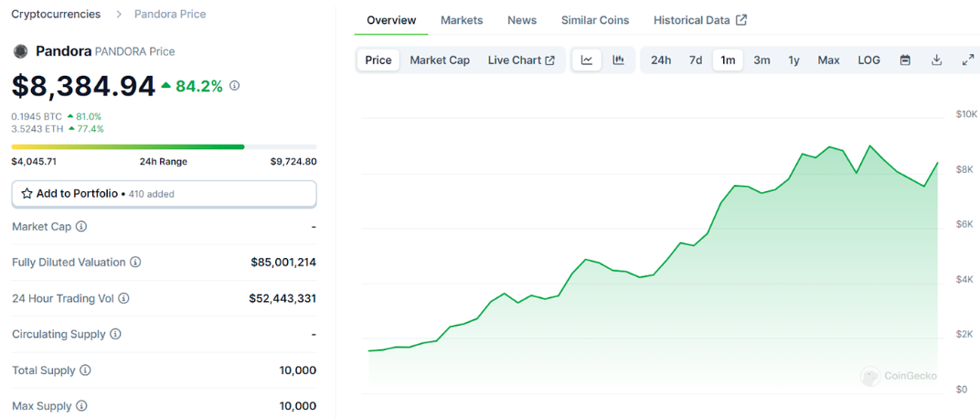Show Max Supply info icon
The height and width of the screenshot is (419, 980).
tap(82, 406)
